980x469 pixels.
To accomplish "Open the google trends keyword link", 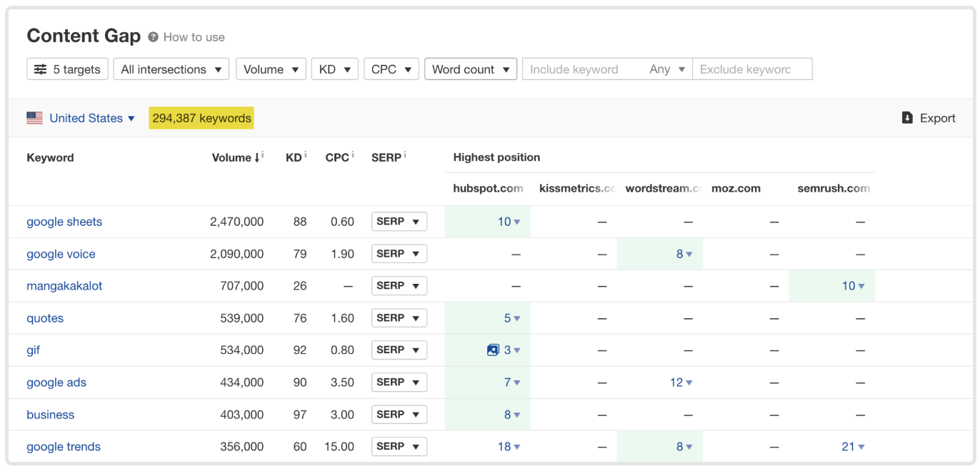I will click(x=64, y=447).
